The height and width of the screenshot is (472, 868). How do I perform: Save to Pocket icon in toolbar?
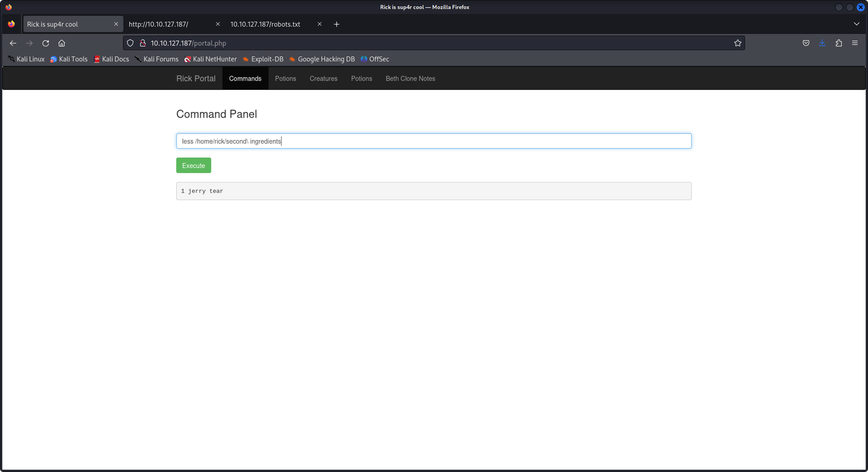pyautogui.click(x=806, y=43)
